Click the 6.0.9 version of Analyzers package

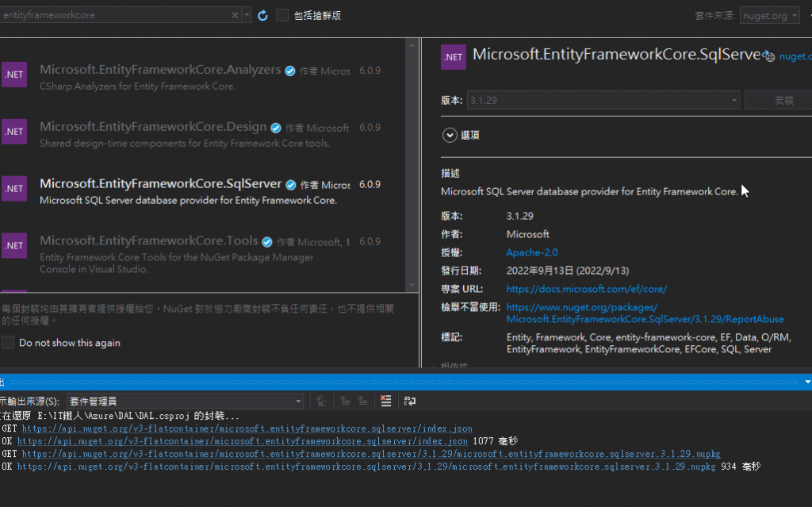(370, 71)
